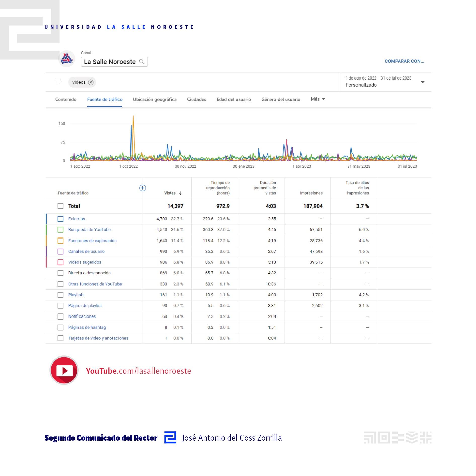The image size is (476, 476).
Task: Click the Impresiones column header
Action: click(x=311, y=193)
